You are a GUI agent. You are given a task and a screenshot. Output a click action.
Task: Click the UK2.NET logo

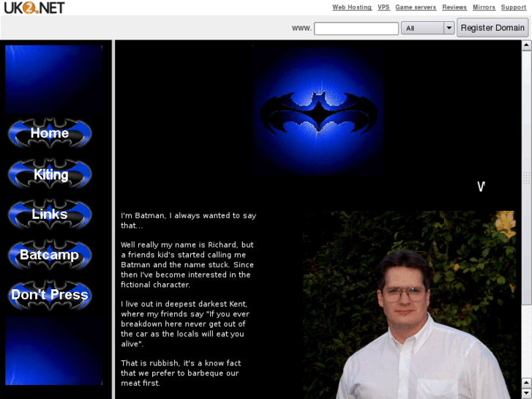pos(34,7)
